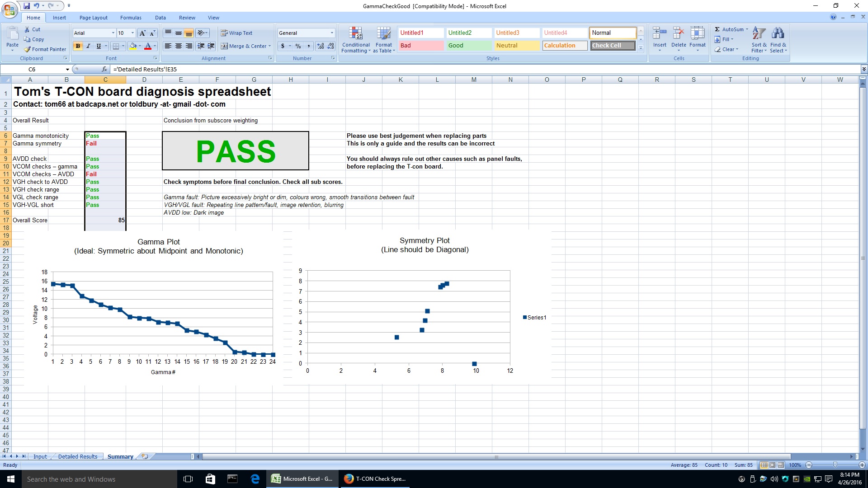Image resolution: width=868 pixels, height=488 pixels.
Task: Insert cells using the Insert icon
Action: [660, 34]
